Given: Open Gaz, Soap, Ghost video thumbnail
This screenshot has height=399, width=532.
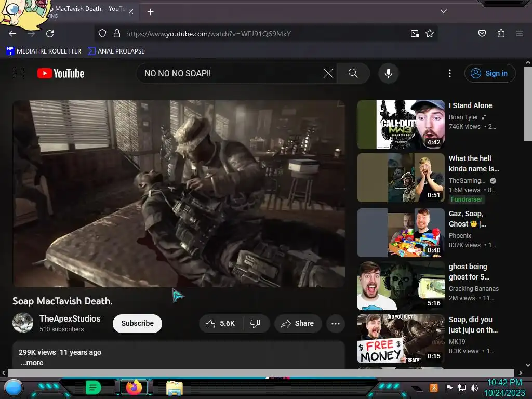Looking at the screenshot, I should point(401,233).
